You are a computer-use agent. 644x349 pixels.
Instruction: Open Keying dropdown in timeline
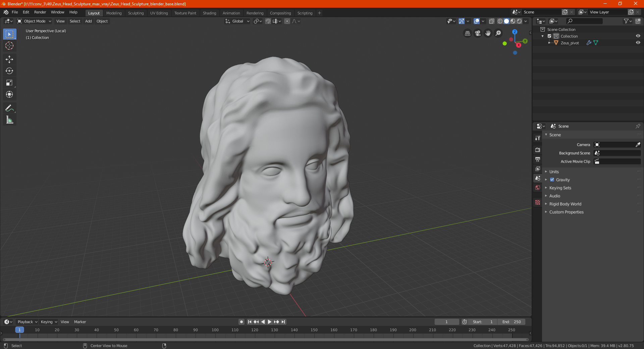coord(49,322)
